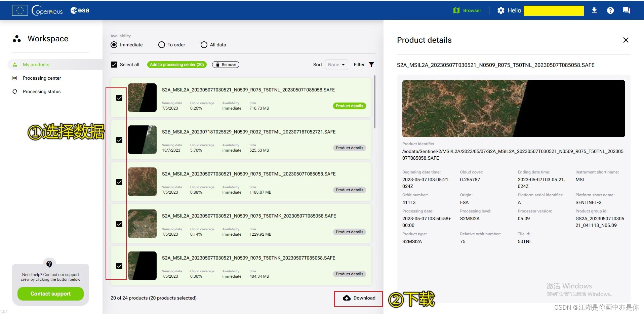Click thumbnail of S2B T50TML product
Viewport: 644px width, 314px height.
click(142, 140)
